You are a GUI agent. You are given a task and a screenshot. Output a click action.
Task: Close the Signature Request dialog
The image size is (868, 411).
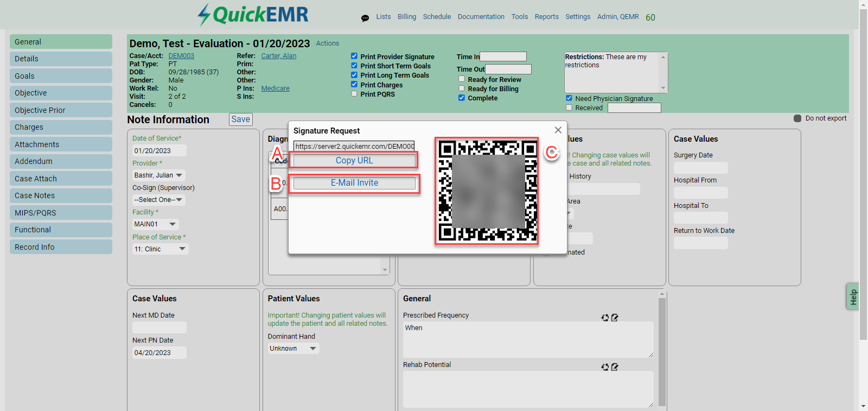558,130
